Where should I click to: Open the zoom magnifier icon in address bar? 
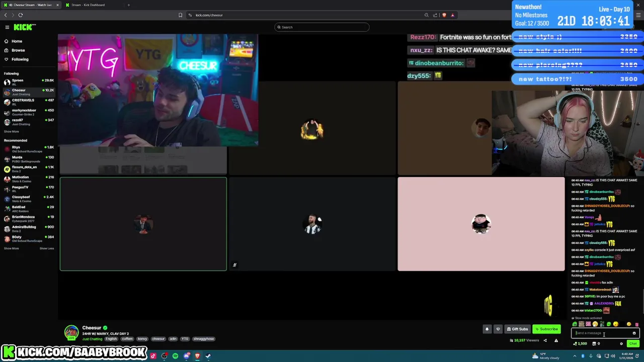(x=427, y=15)
